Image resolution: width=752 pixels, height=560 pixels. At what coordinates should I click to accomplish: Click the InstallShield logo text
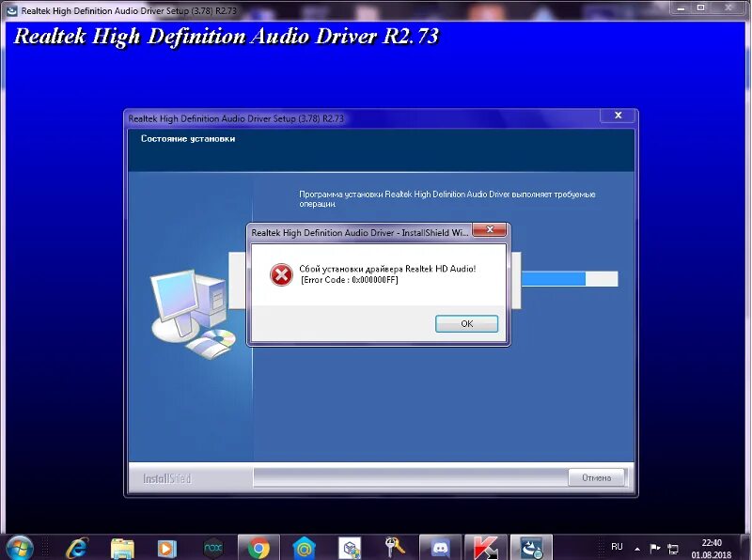pyautogui.click(x=167, y=478)
